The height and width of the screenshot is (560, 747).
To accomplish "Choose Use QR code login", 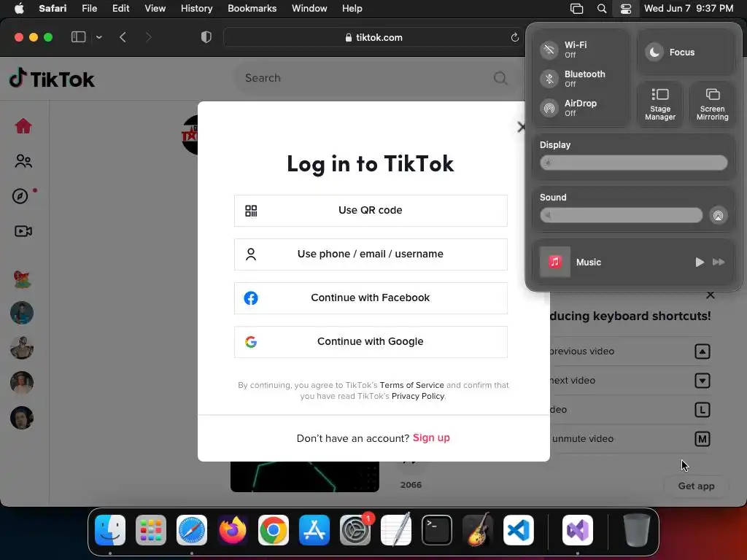I will coord(371,211).
